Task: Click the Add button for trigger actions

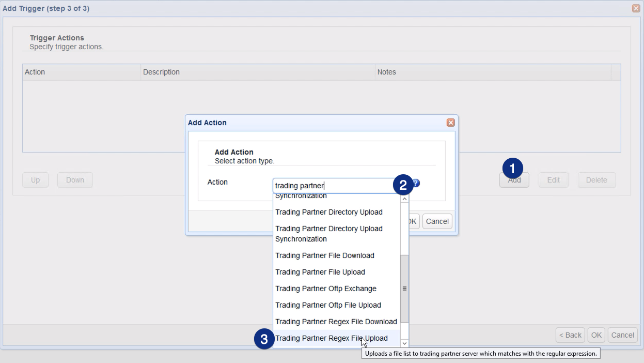Action: 514,179
